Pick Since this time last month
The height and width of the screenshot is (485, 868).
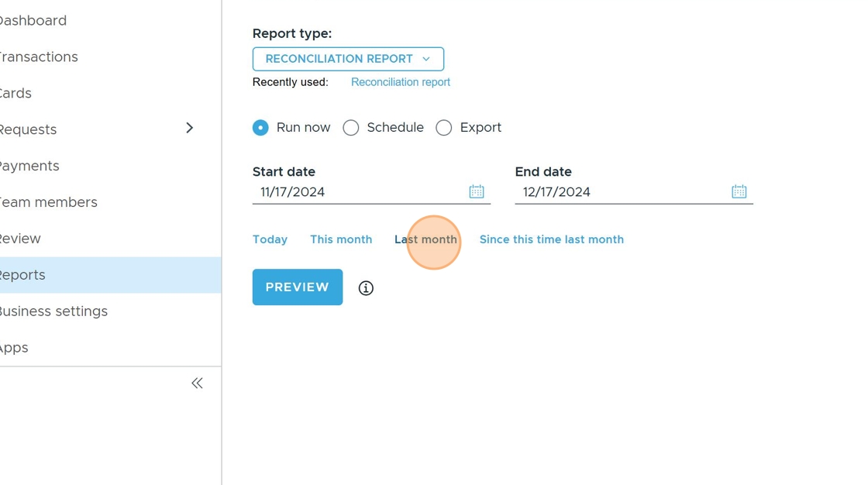[x=551, y=239]
